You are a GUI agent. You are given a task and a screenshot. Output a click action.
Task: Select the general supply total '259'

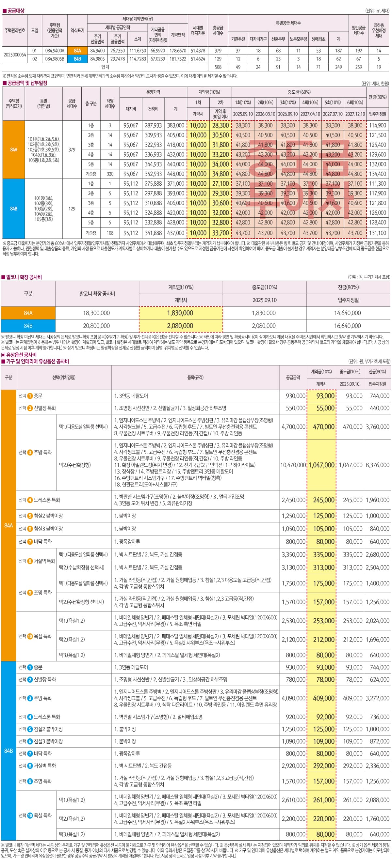(x=359, y=67)
